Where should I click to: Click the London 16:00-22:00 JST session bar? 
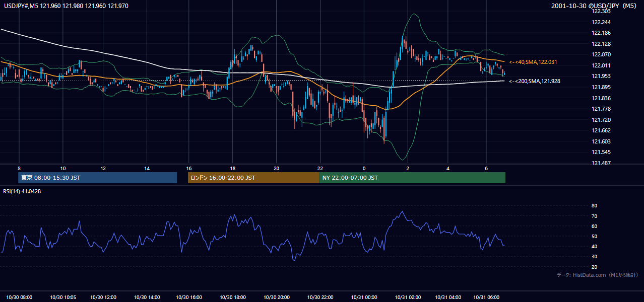(253, 178)
